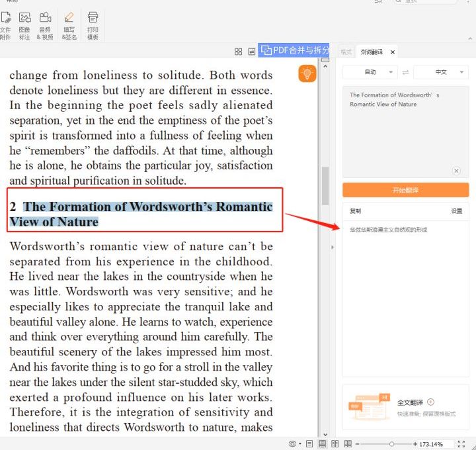Switch to the 格式 tab
Viewport: 476px width, 450px height.
coord(346,52)
